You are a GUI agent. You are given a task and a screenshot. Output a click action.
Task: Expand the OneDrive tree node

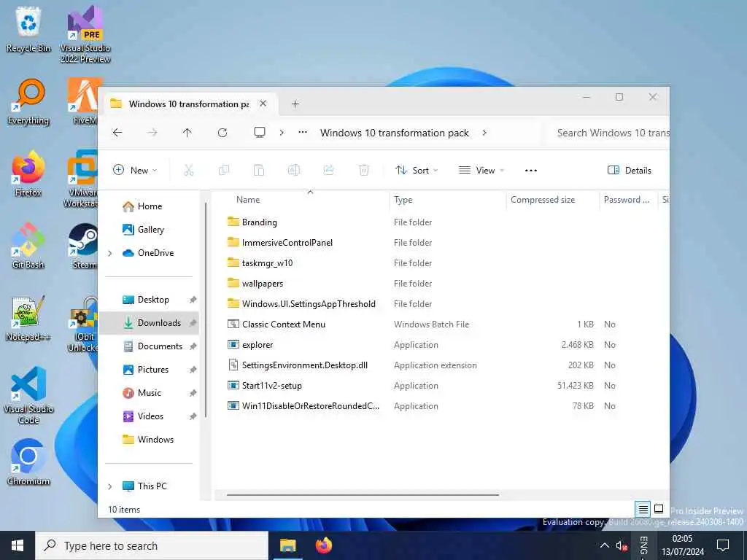point(110,253)
